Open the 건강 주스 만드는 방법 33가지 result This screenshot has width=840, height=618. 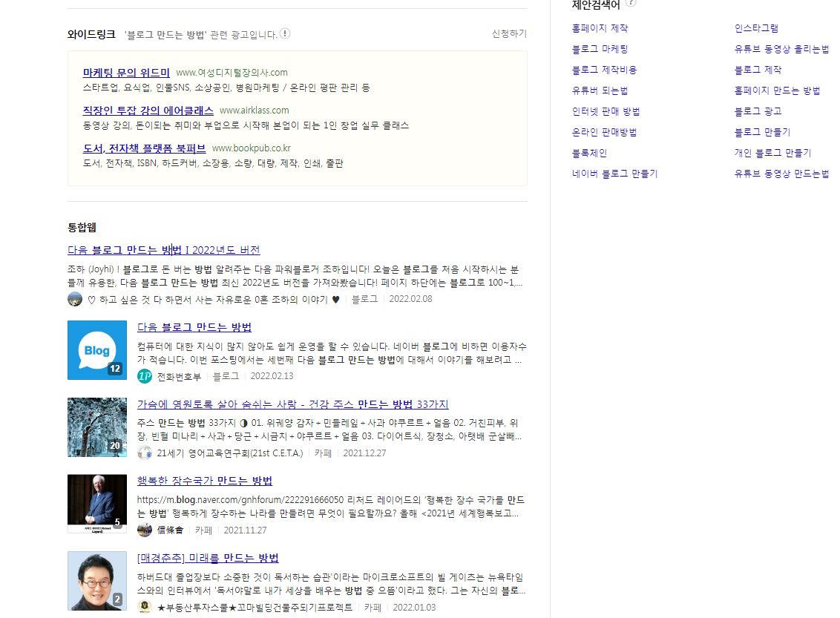tap(292, 404)
